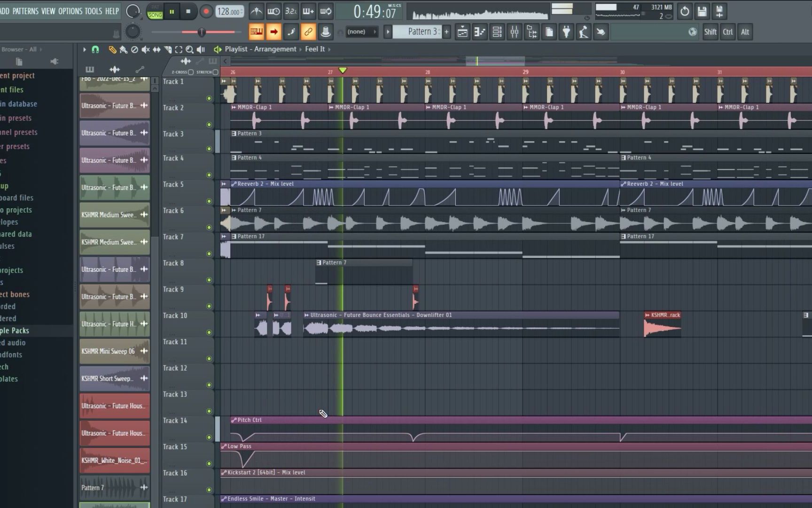This screenshot has height=508, width=812.
Task: Click the 128.000 tempo field
Action: [x=230, y=12]
